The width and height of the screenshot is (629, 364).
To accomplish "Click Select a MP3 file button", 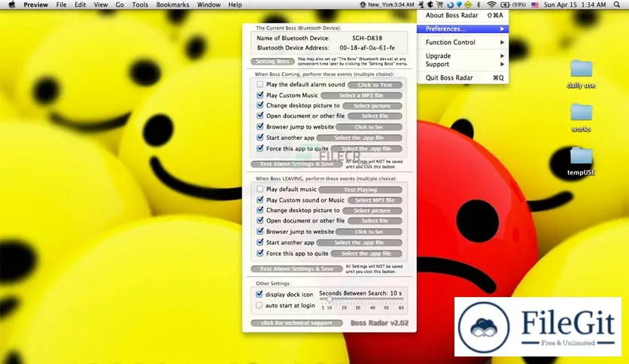I will point(361,96).
